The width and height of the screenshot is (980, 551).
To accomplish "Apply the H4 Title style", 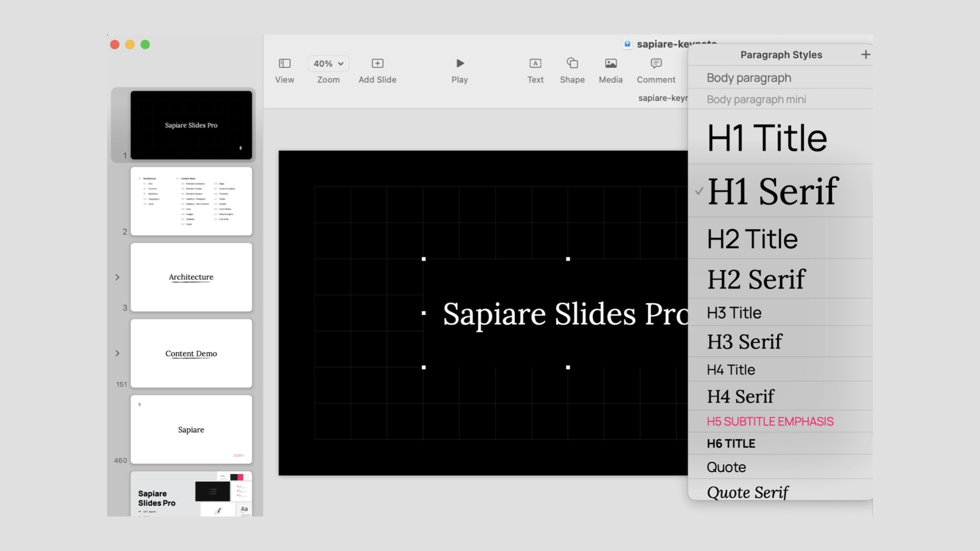I will point(780,369).
